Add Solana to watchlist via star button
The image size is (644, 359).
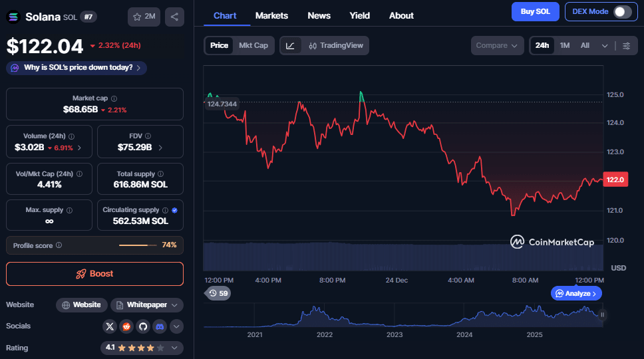pyautogui.click(x=144, y=17)
